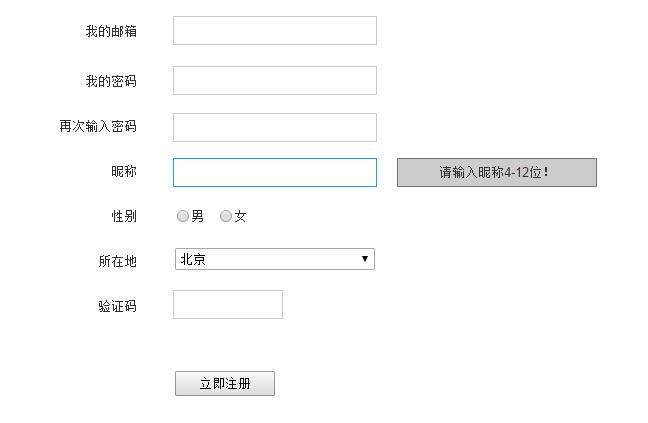This screenshot has height=423, width=648.
Task: Click the 昵称 label text
Action: pos(124,172)
